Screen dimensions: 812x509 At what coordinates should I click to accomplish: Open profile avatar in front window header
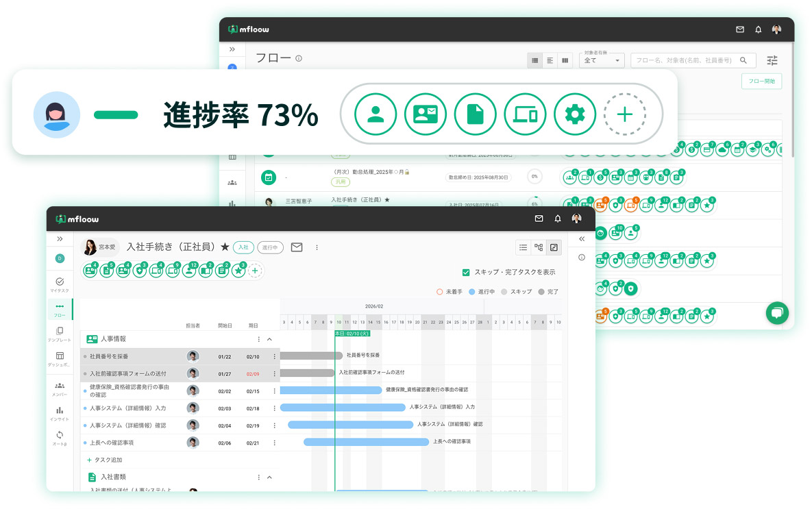(576, 219)
